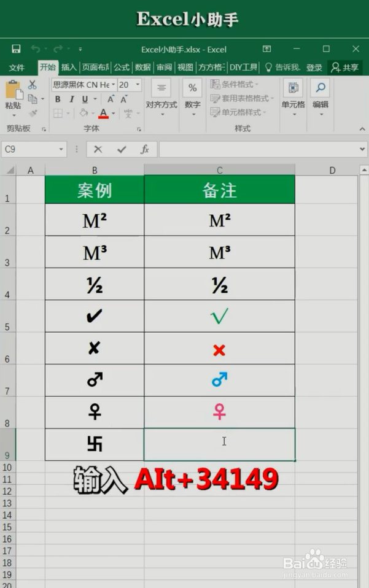This screenshot has width=369, height=588.
Task: Click the Borders icon
Action: click(x=58, y=114)
